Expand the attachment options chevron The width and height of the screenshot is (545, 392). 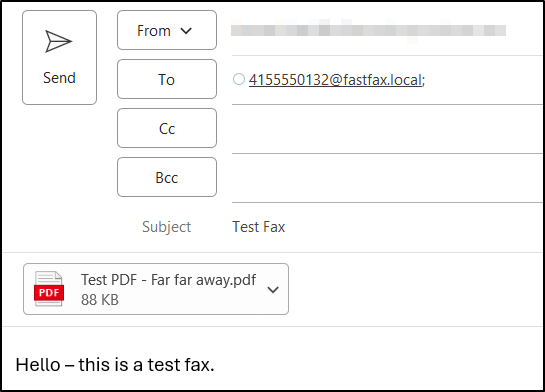[x=273, y=289]
